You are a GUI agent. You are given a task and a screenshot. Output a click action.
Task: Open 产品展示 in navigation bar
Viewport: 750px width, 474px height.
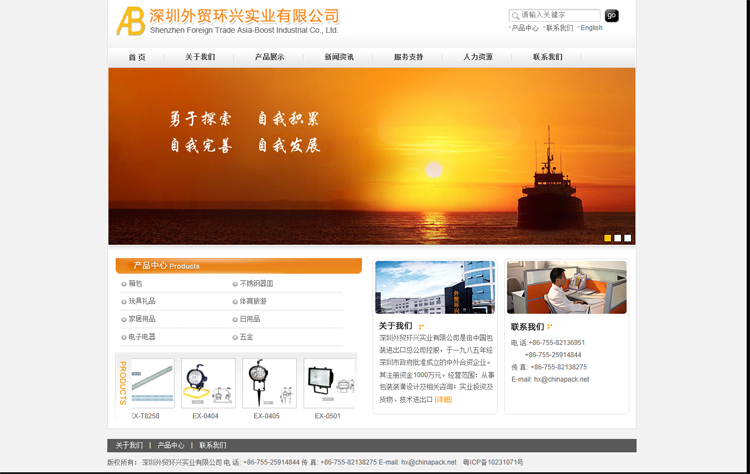pyautogui.click(x=269, y=57)
